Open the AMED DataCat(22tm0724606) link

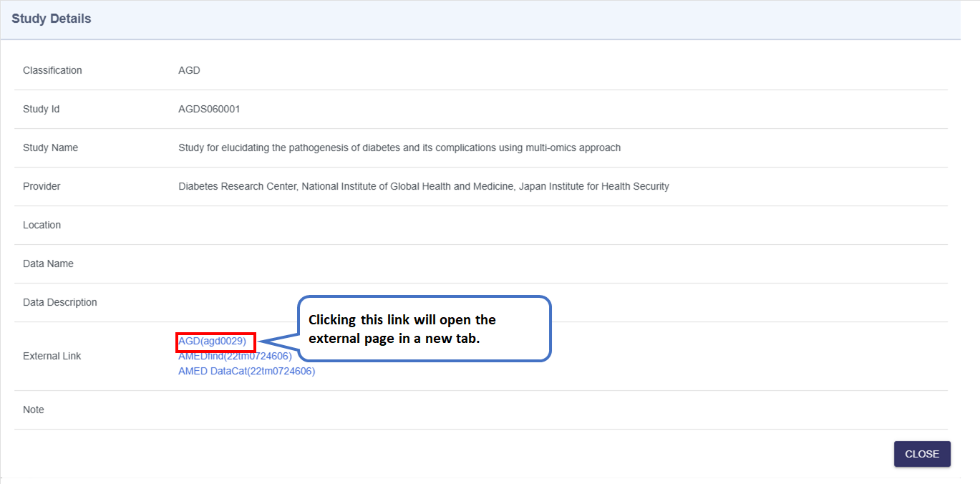click(x=246, y=372)
